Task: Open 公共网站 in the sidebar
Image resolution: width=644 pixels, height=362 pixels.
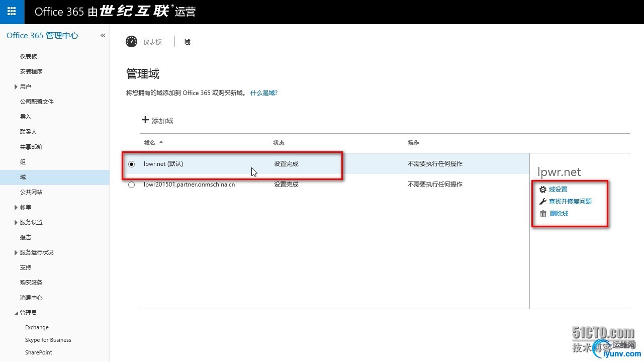Action: (x=31, y=192)
